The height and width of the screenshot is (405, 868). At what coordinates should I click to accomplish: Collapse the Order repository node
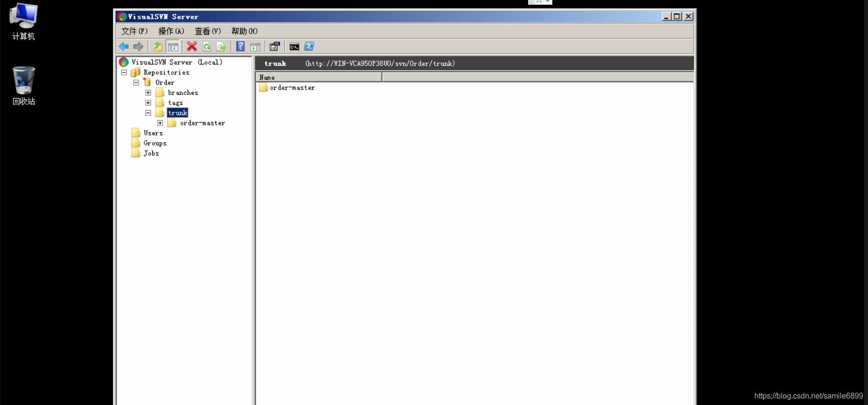click(x=136, y=83)
